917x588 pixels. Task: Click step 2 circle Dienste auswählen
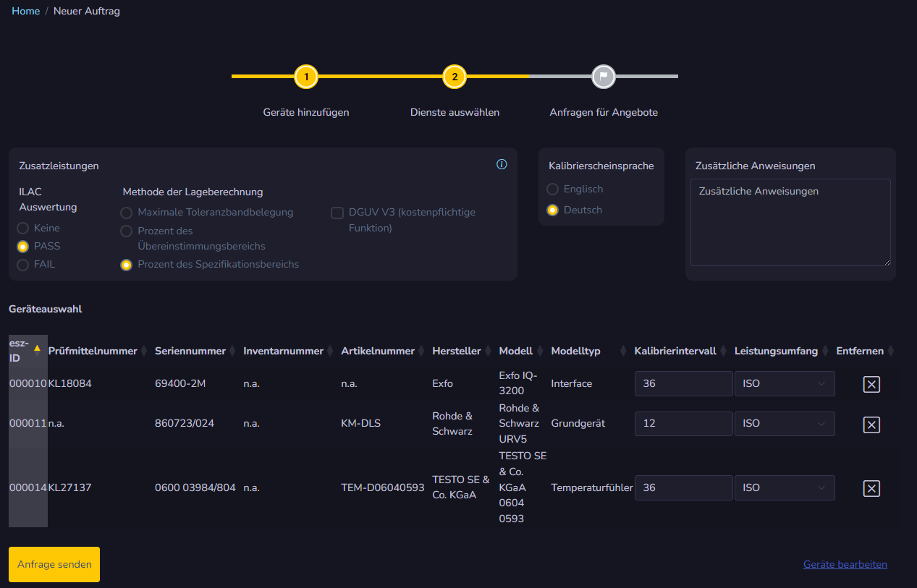click(x=455, y=77)
